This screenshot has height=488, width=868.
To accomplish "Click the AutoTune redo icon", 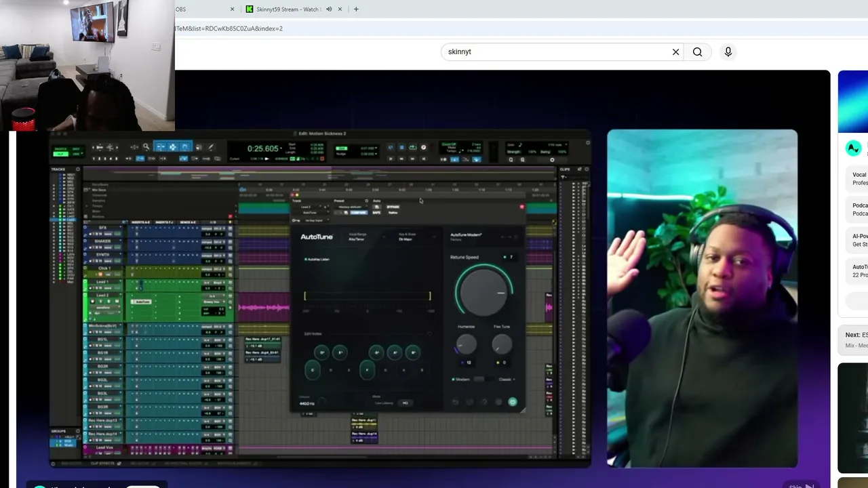I will coord(469,402).
